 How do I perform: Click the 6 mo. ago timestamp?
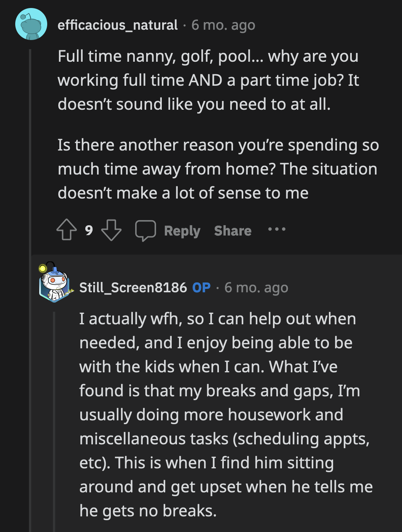coord(223,26)
